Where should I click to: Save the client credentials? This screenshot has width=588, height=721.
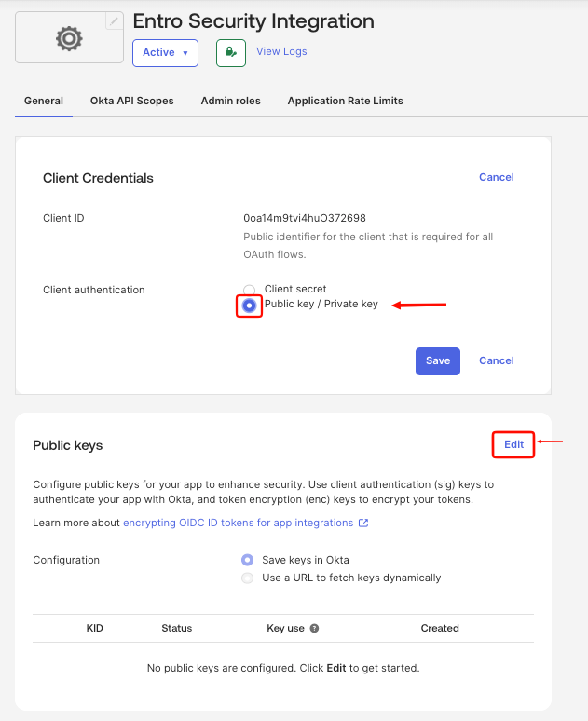(x=438, y=360)
